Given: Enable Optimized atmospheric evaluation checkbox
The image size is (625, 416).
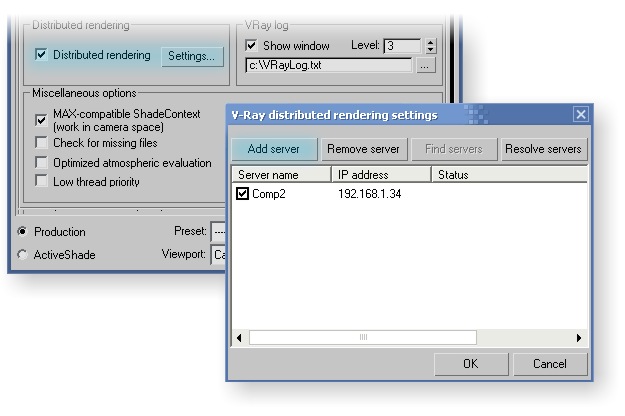Looking at the screenshot, I should point(41,162).
